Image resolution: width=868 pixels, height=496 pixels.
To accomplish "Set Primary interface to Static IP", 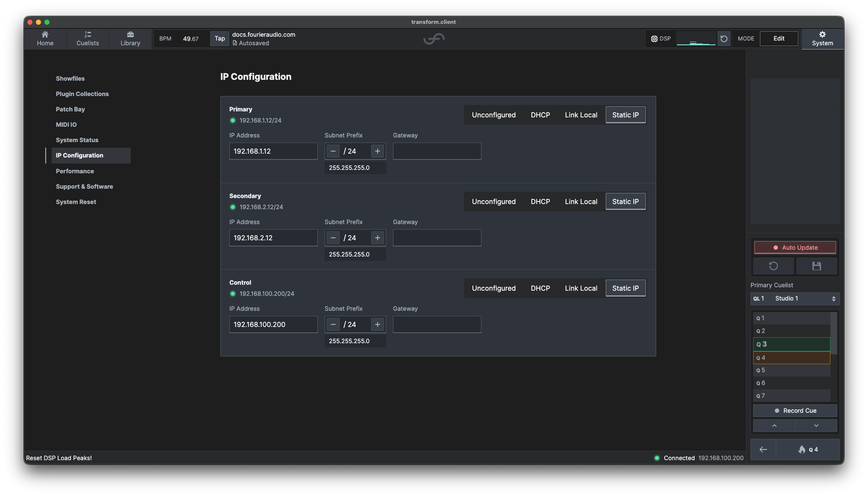I will coord(625,115).
